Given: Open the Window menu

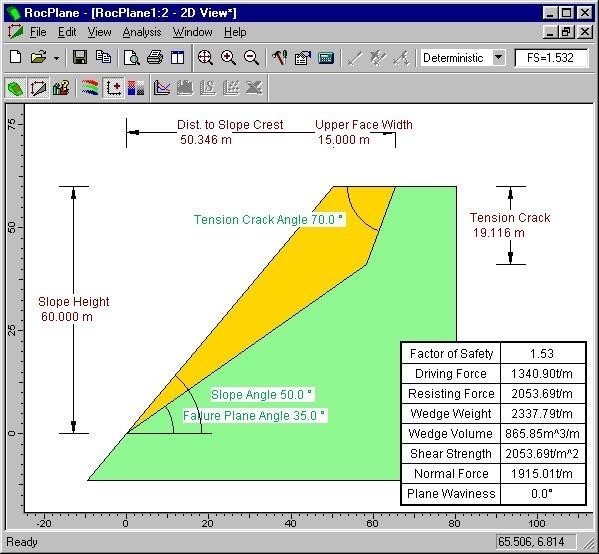Looking at the screenshot, I should pyautogui.click(x=193, y=32).
